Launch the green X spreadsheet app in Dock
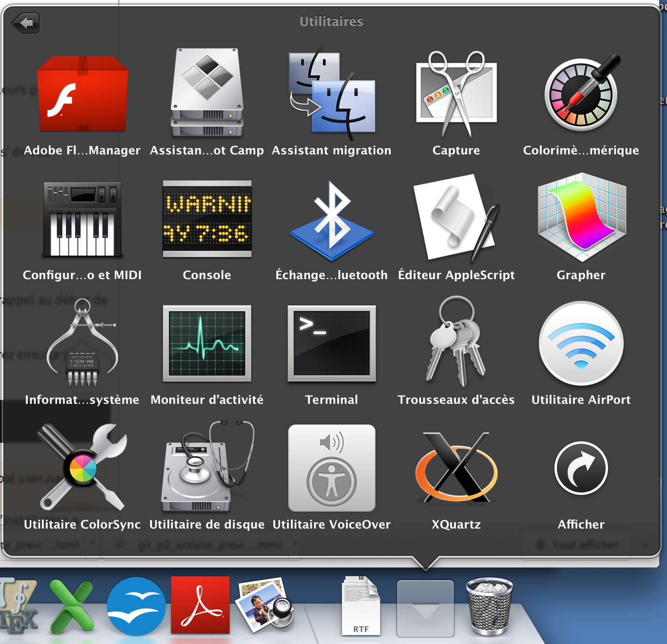Viewport: 667px width, 644px height. [x=73, y=607]
